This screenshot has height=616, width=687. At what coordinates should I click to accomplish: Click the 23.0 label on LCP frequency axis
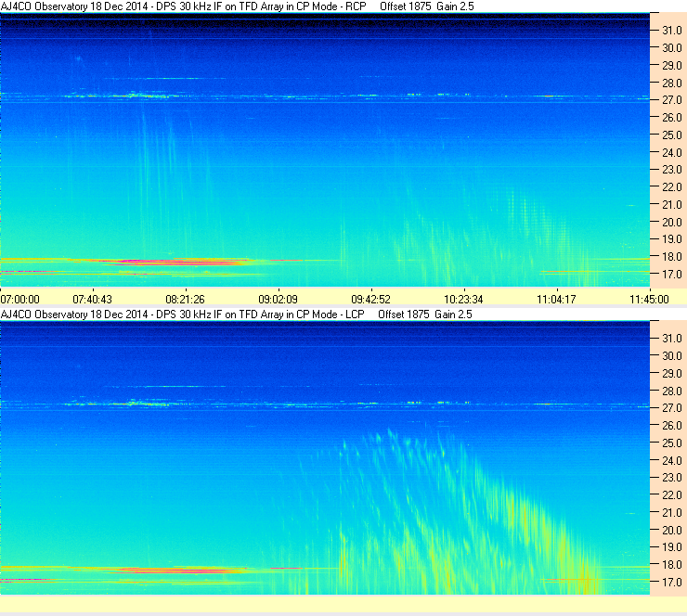[x=672, y=478]
